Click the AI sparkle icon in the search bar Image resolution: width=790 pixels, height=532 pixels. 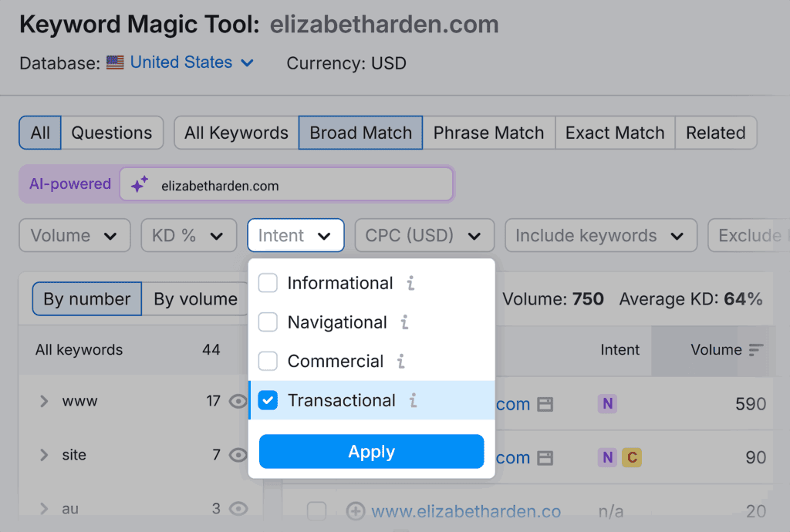(x=140, y=184)
